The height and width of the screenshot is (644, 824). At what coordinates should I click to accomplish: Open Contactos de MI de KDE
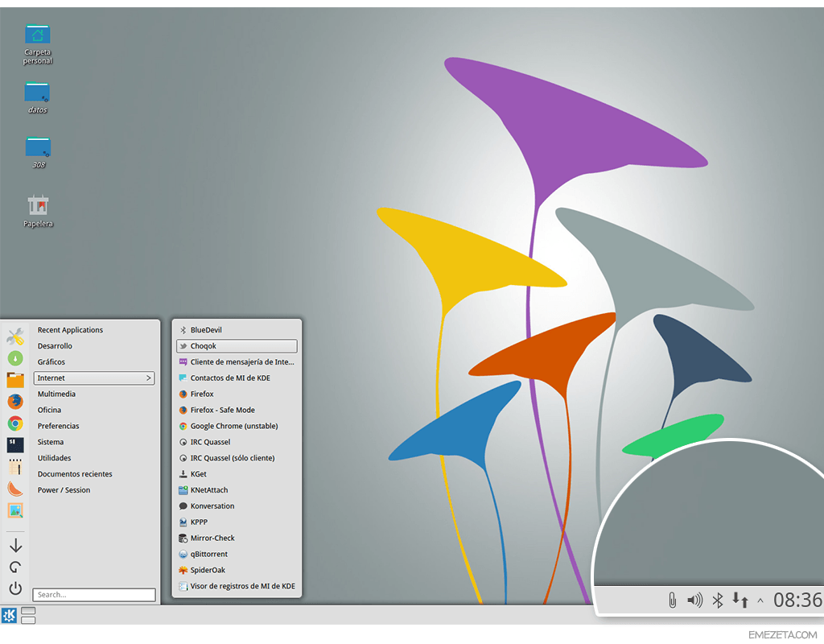click(x=237, y=378)
